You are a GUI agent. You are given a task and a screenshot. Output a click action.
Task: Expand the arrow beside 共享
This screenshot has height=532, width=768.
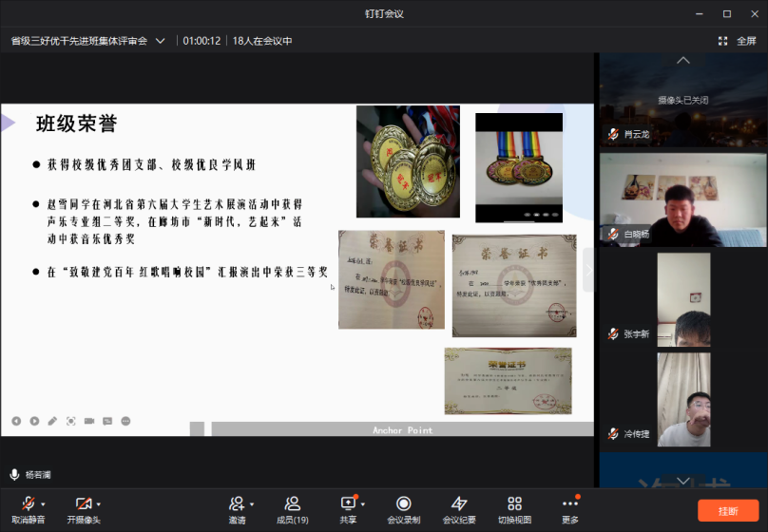(x=363, y=503)
